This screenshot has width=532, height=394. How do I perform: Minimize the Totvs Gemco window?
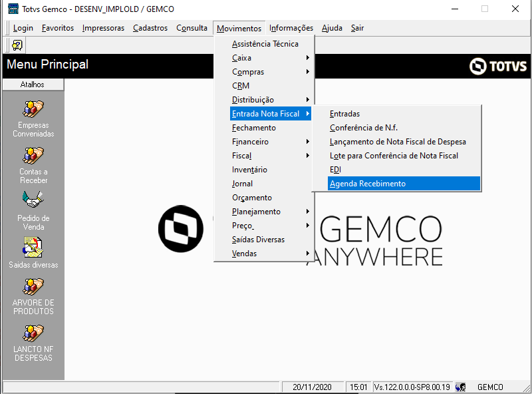(x=455, y=9)
